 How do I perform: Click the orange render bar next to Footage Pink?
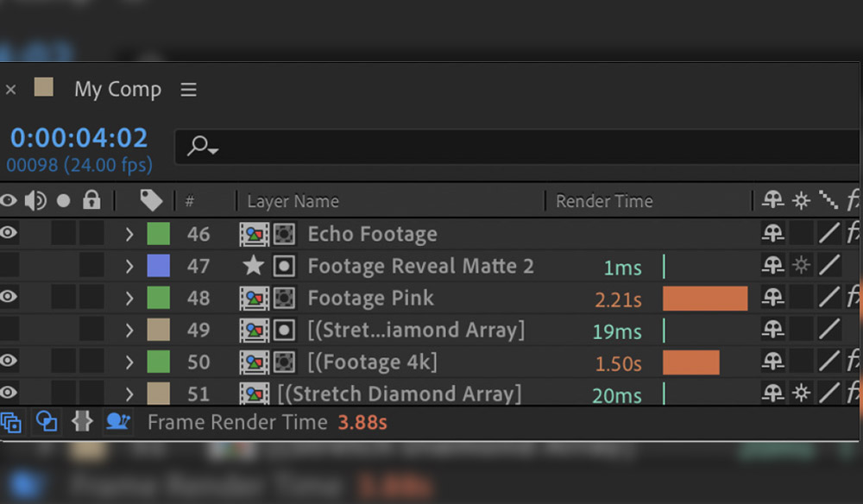(x=703, y=298)
